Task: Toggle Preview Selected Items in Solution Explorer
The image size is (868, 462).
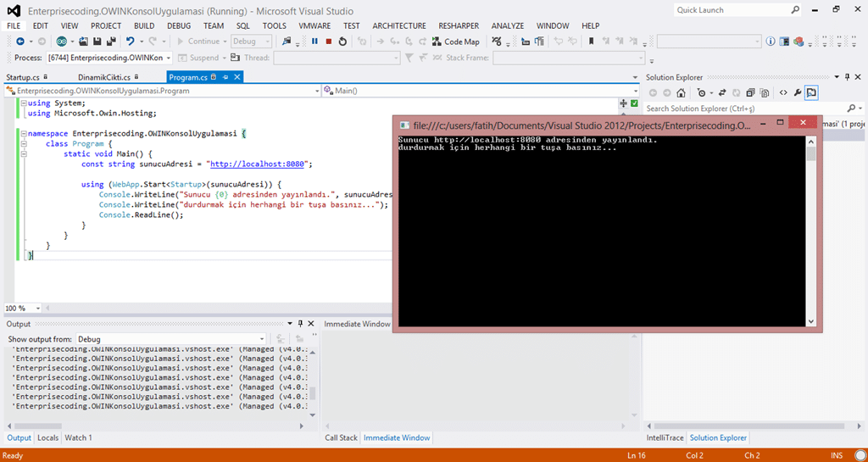Action: pyautogui.click(x=811, y=93)
